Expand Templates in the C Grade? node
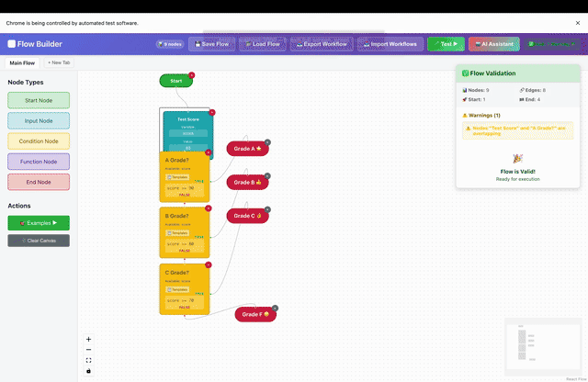 click(x=175, y=288)
